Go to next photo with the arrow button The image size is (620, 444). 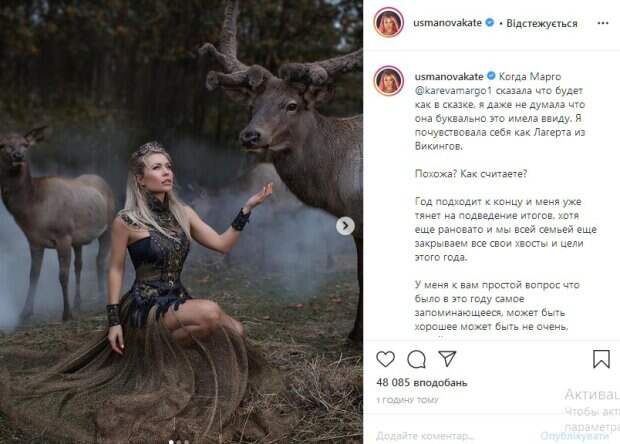point(346,226)
